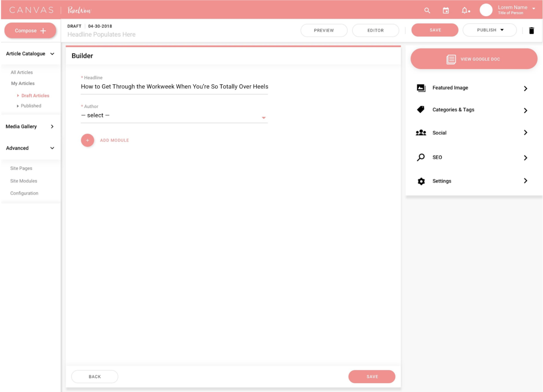Click the Featured Image picture icon
This screenshot has height=392, width=543.
coord(421,88)
